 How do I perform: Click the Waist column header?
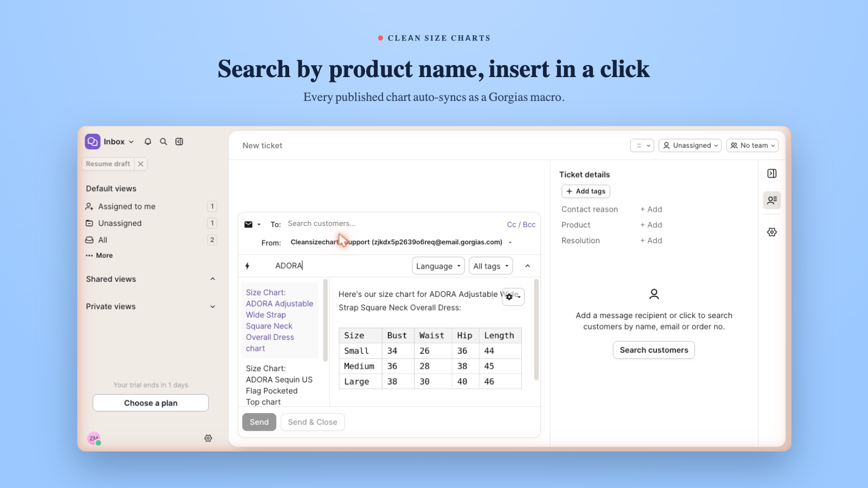[x=432, y=335]
